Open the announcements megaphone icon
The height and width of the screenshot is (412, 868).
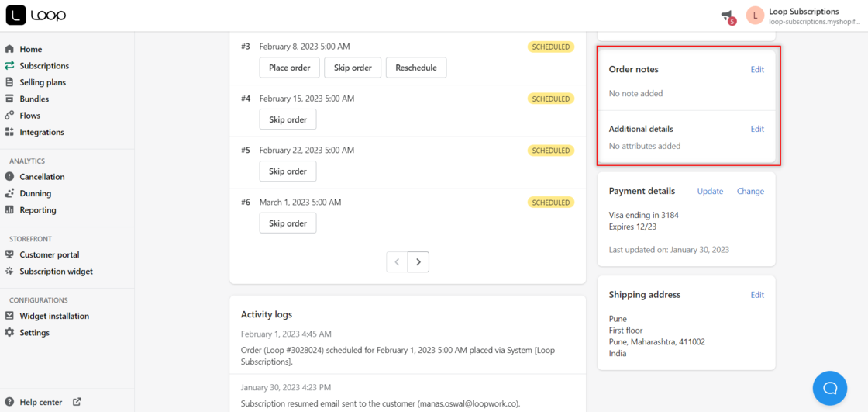(x=727, y=16)
